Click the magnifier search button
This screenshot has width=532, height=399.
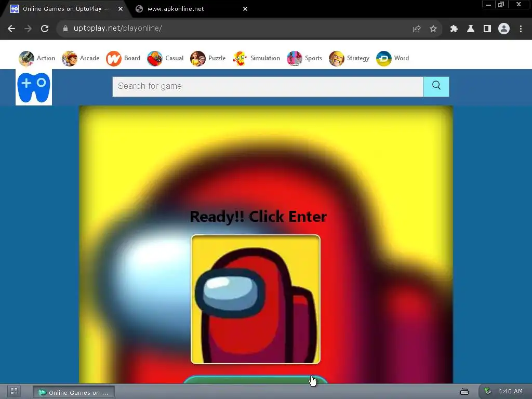[x=436, y=87]
